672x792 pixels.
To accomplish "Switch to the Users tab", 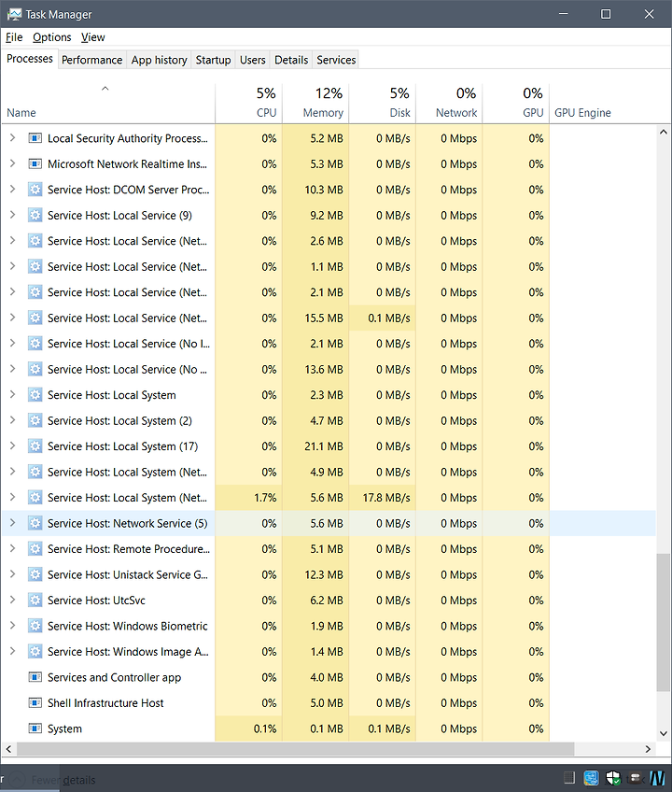I will (252, 60).
